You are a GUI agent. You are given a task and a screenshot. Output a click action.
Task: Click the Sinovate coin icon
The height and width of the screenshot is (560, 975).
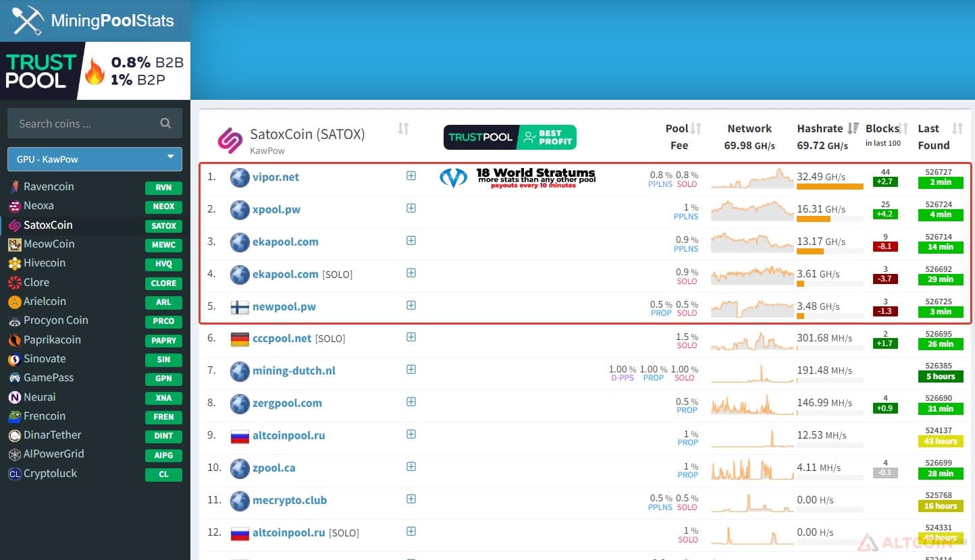coord(14,359)
